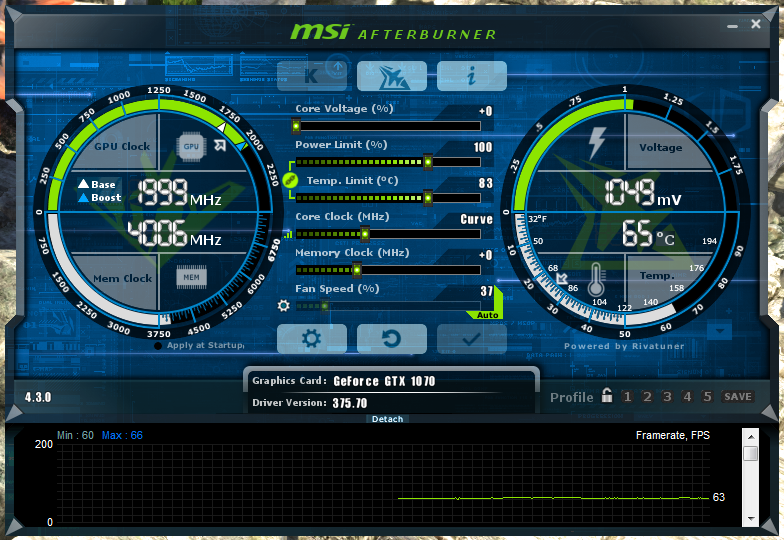Click the 1999 MHz GPU clock readout
The image size is (784, 540).
tap(179, 193)
